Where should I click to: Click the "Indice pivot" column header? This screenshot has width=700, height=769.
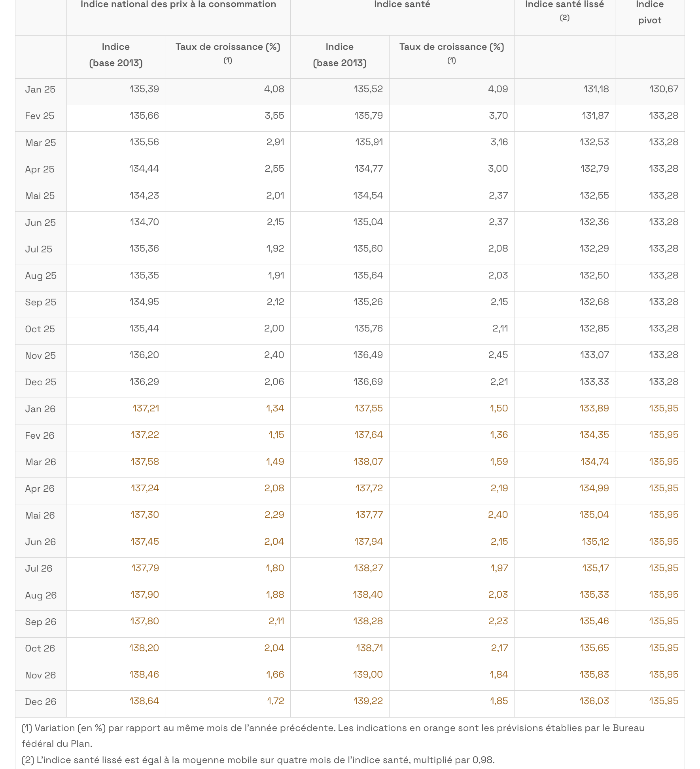(649, 12)
